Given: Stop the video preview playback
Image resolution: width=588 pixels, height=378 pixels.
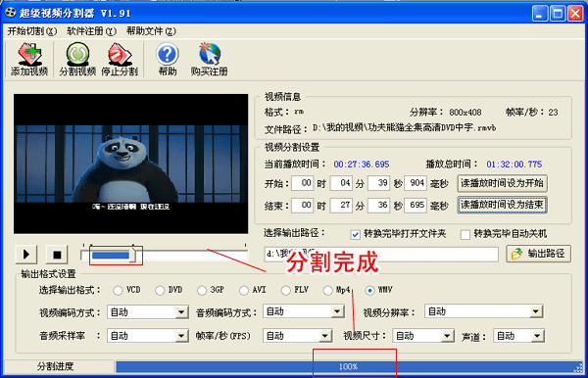Looking at the screenshot, I should coord(57,255).
